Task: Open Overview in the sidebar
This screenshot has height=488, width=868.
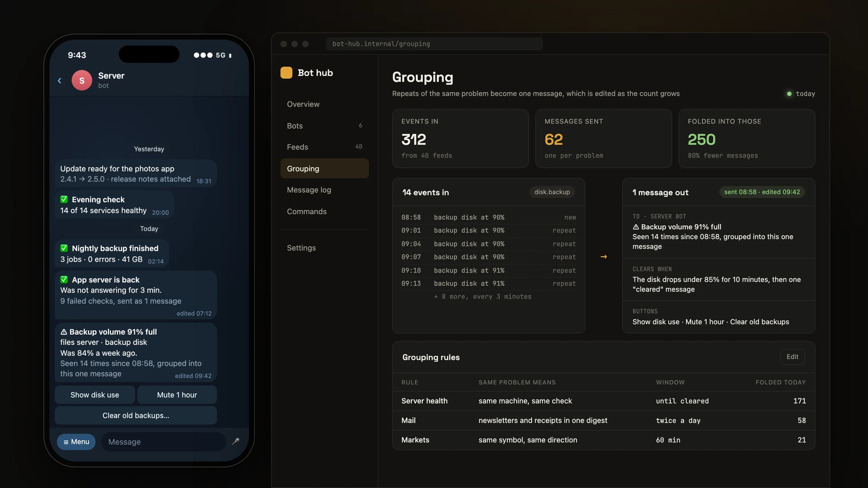Action: (324, 104)
